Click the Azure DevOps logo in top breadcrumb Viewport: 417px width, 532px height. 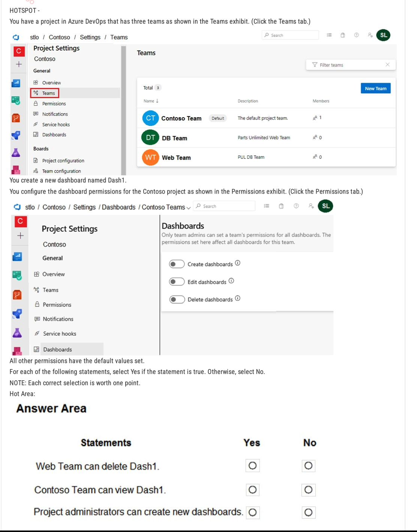(x=16, y=37)
